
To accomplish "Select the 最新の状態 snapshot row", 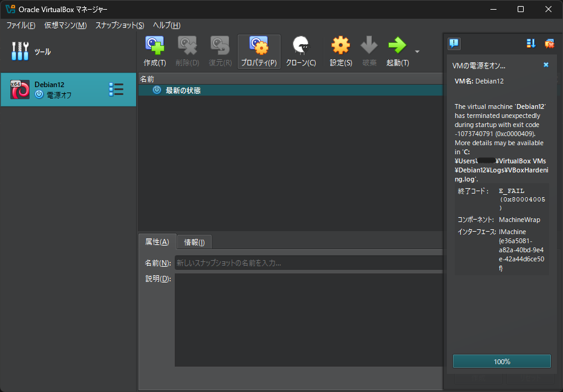I will coord(290,90).
